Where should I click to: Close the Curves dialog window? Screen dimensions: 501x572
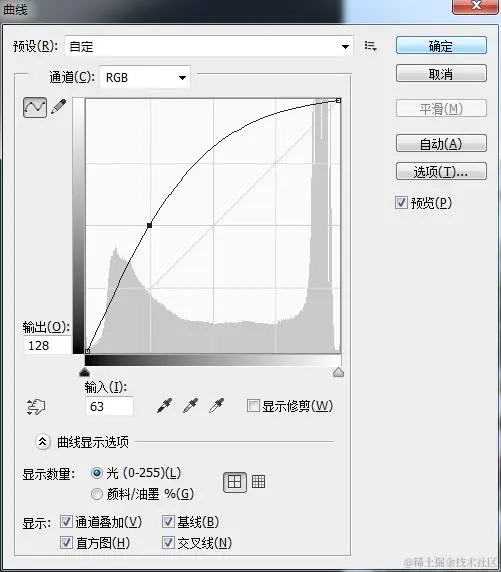click(x=475, y=6)
